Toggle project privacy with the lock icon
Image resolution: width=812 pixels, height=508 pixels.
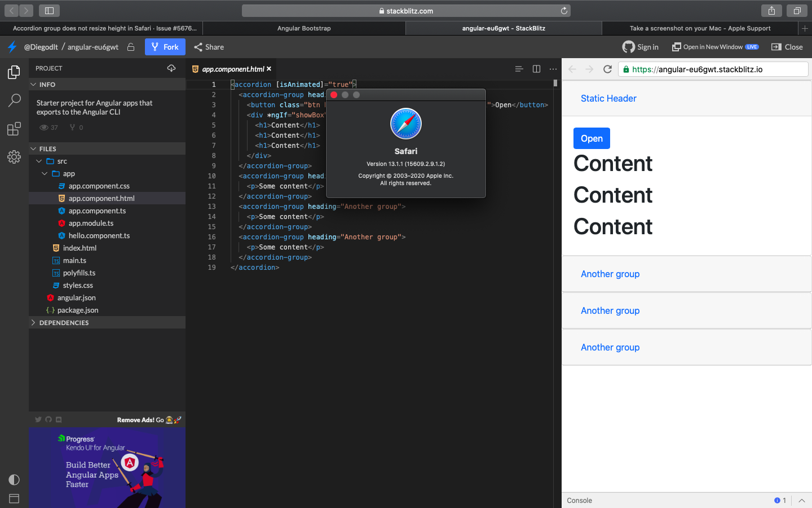coord(130,47)
